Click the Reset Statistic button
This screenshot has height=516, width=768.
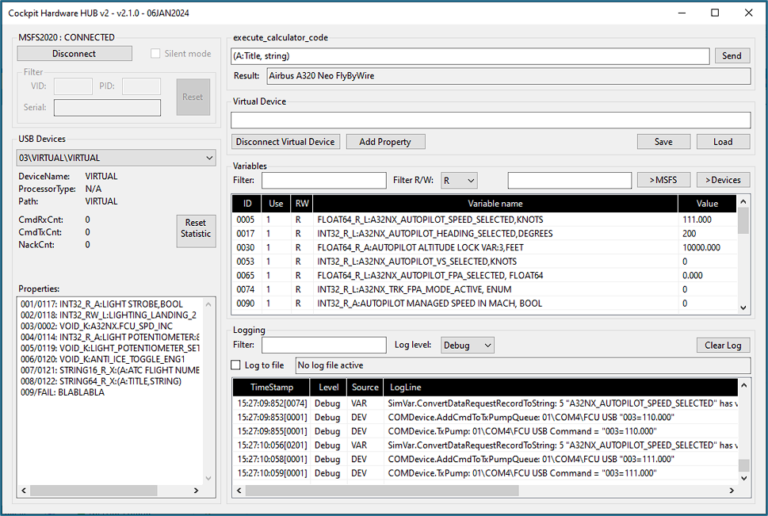coord(195,228)
